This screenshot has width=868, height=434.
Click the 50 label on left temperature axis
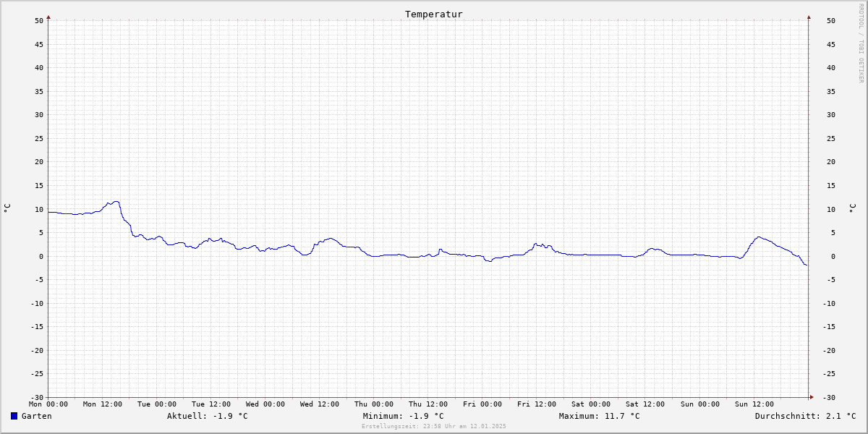[40, 21]
